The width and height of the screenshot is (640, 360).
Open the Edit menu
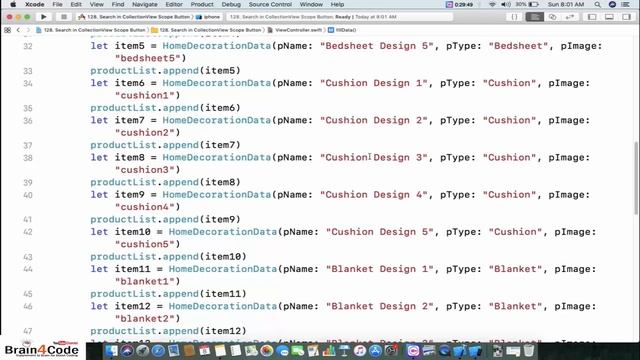click(x=76, y=4)
